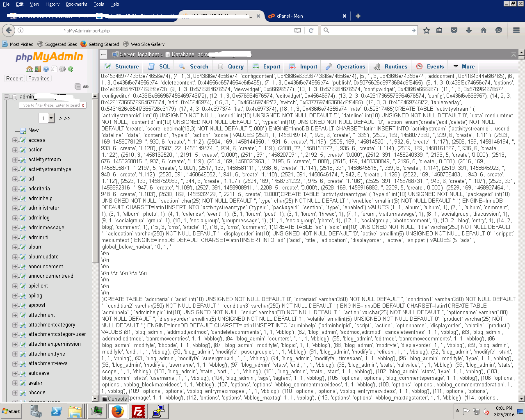The height and width of the screenshot is (420, 525).
Task: Click the table icon beside album
Action: [x=23, y=247]
